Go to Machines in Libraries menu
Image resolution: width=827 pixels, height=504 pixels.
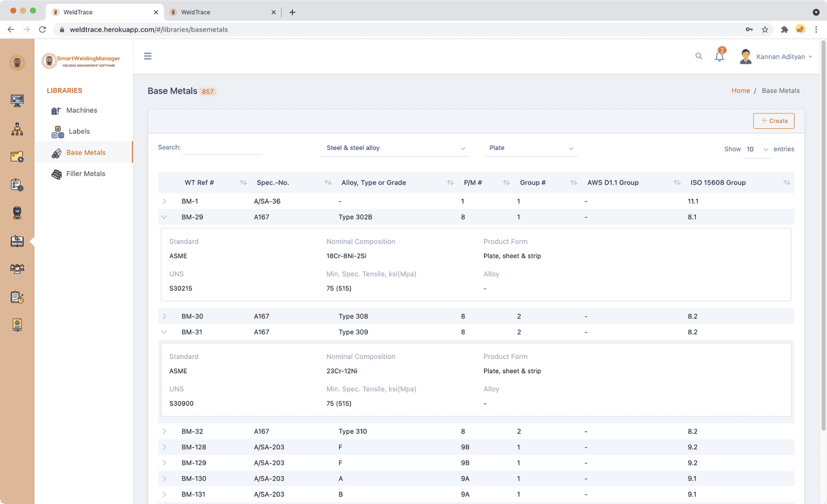click(x=81, y=111)
